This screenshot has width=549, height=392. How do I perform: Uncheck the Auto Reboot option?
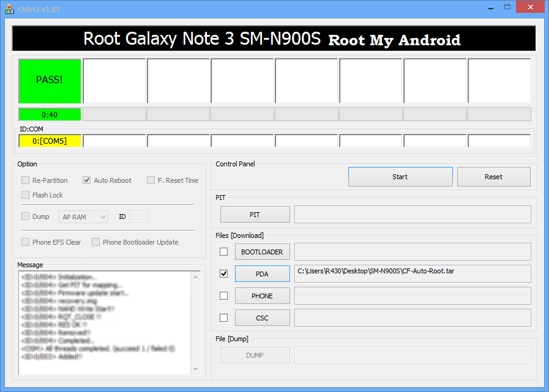click(x=86, y=180)
